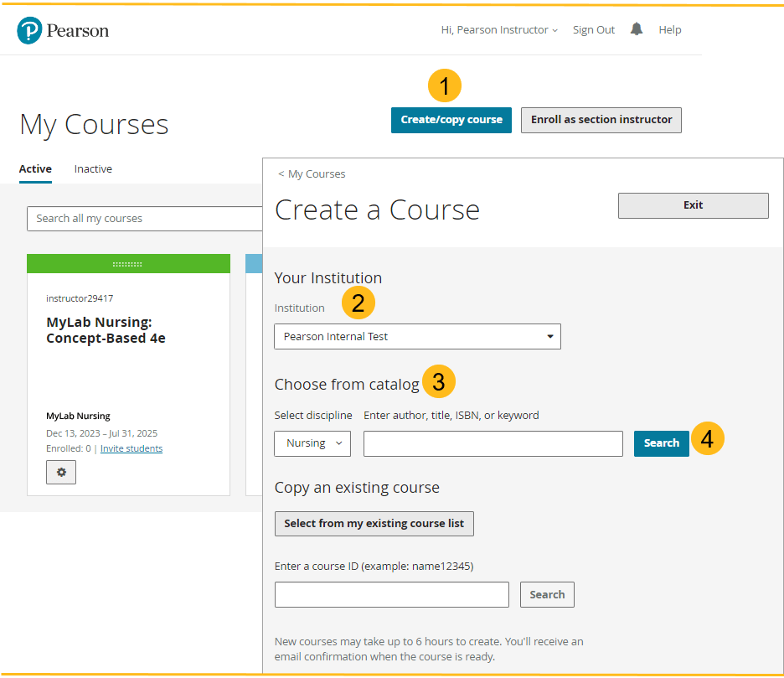
Task: Expand the Institution dropdown
Action: point(417,336)
